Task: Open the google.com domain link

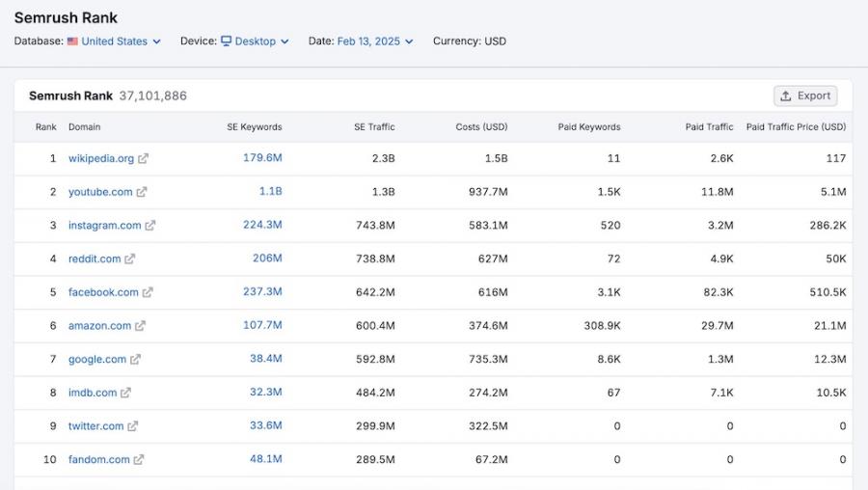Action: point(96,360)
